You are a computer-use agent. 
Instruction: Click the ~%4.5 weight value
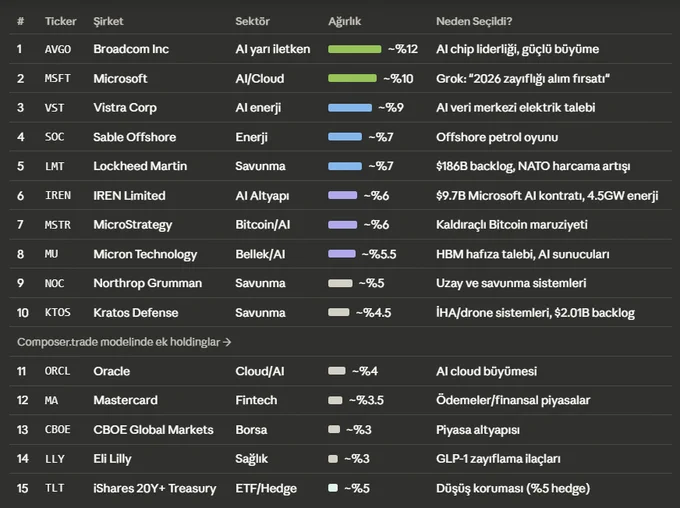(373, 313)
